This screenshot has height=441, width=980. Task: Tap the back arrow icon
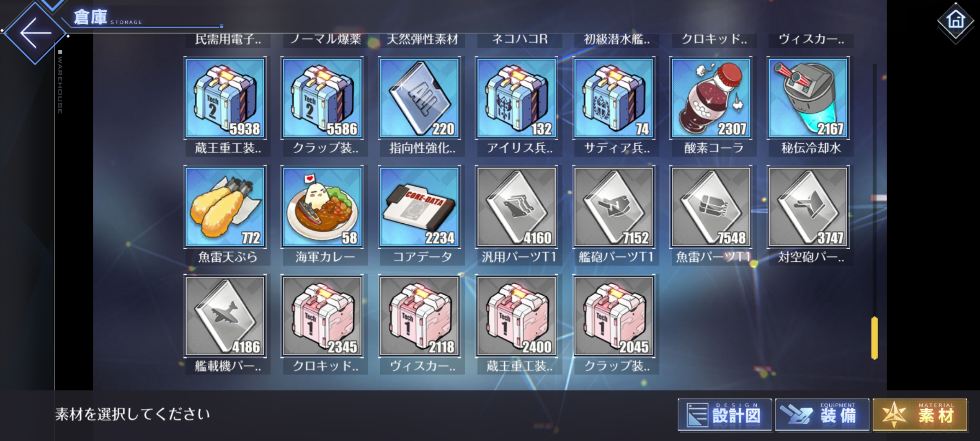36,33
